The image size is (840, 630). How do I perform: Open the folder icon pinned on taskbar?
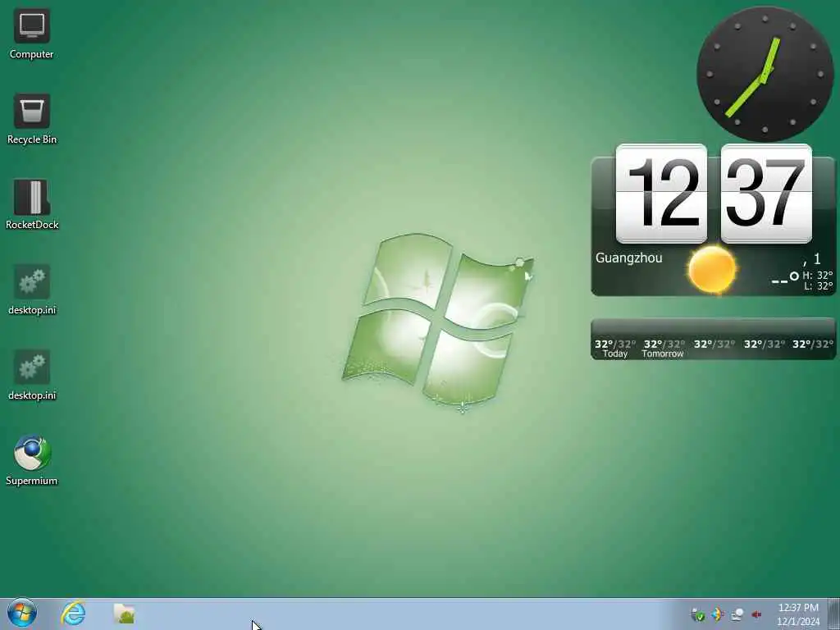[125, 614]
